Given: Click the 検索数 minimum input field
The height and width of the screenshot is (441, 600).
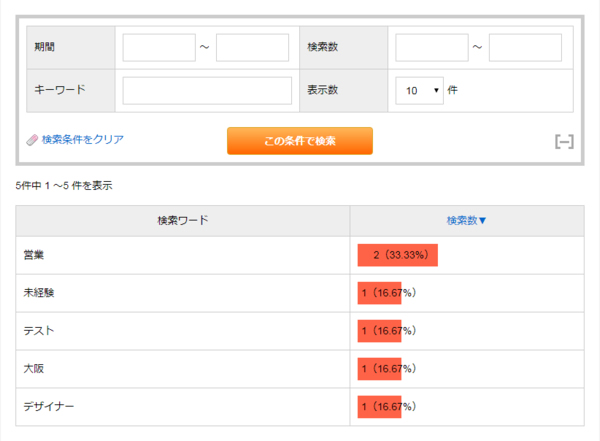Looking at the screenshot, I should tap(432, 47).
